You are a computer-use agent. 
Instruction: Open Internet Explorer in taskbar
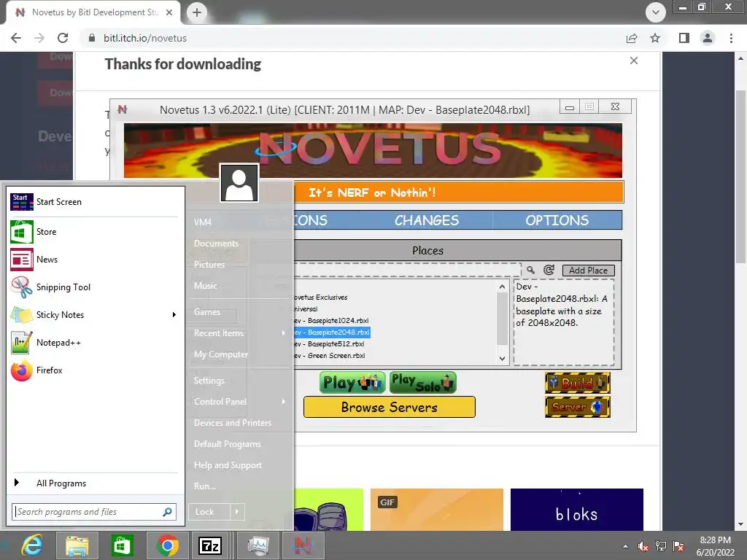(32, 545)
